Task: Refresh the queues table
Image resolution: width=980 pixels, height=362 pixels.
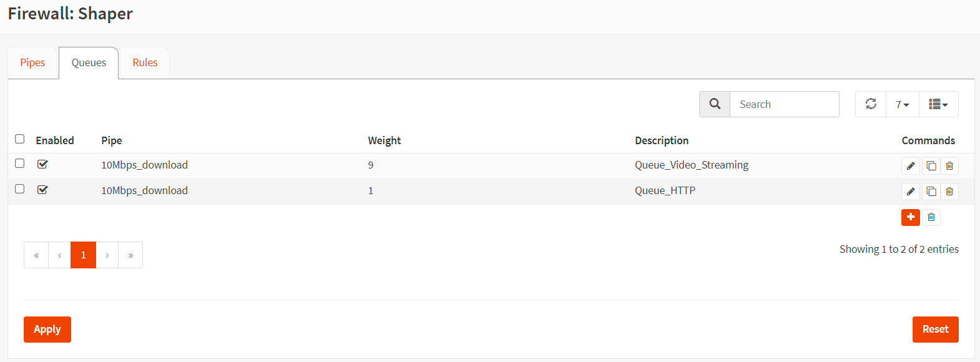Action: coord(871,104)
